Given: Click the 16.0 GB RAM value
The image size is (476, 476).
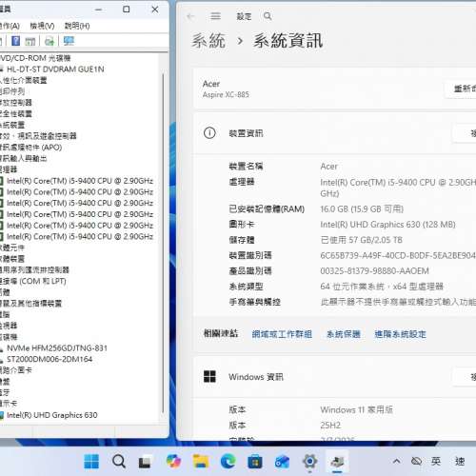Looking at the screenshot, I should 362,209.
